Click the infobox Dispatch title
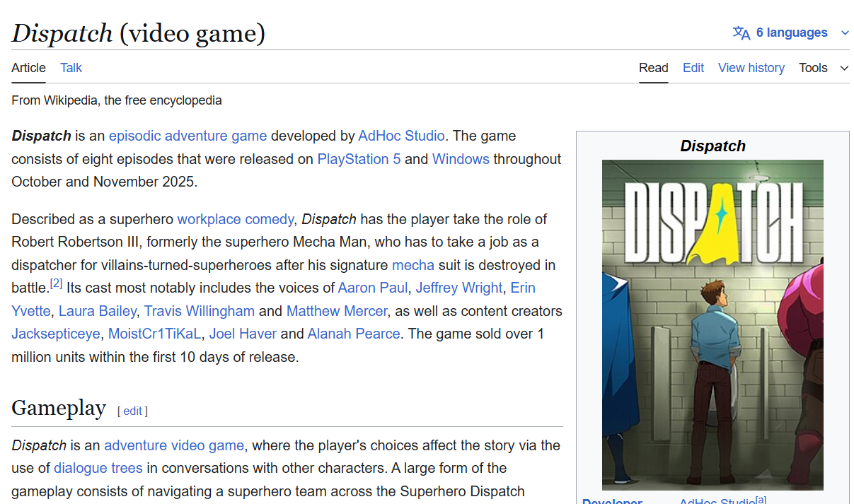Image resolution: width=854 pixels, height=504 pixels. click(712, 146)
